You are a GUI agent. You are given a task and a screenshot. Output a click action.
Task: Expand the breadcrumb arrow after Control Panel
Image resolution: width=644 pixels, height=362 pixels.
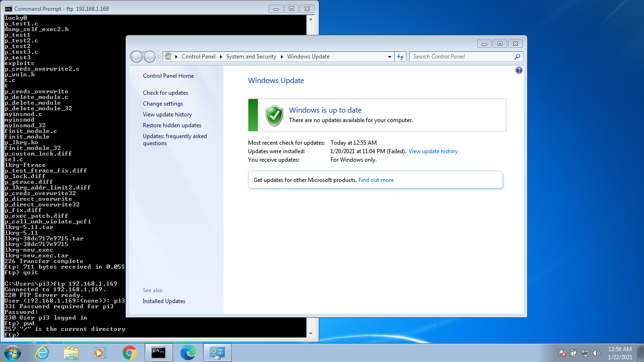221,57
